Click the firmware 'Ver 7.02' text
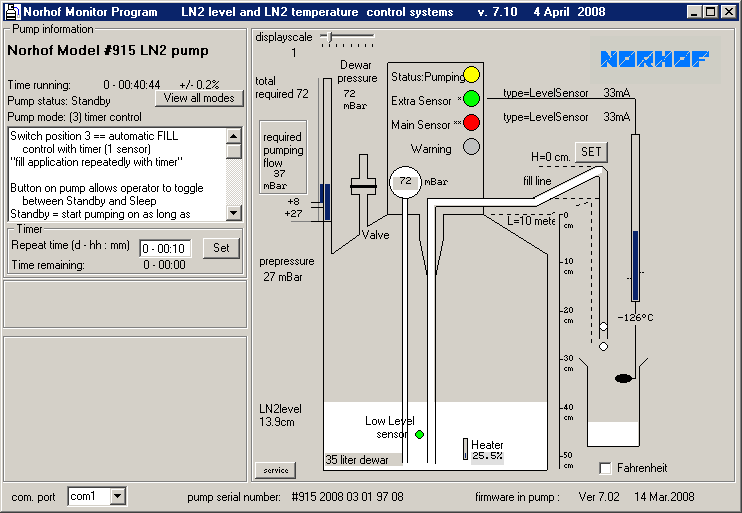This screenshot has height=513, width=742. 599,497
